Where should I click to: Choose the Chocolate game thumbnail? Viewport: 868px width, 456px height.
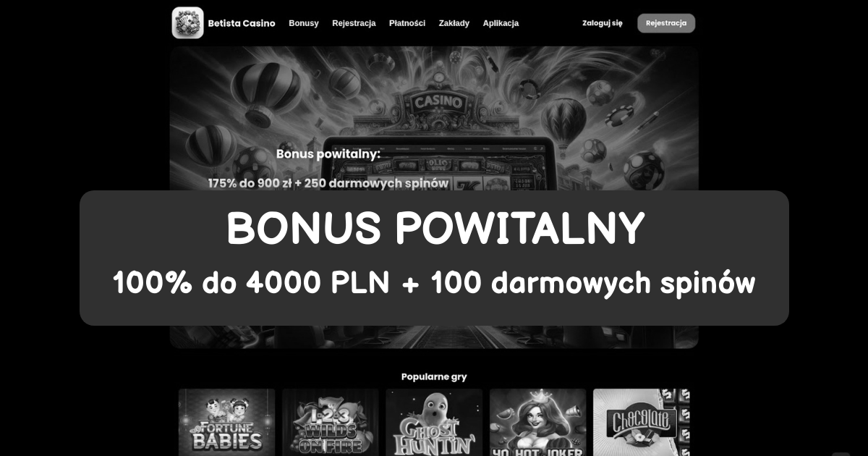coord(641,422)
